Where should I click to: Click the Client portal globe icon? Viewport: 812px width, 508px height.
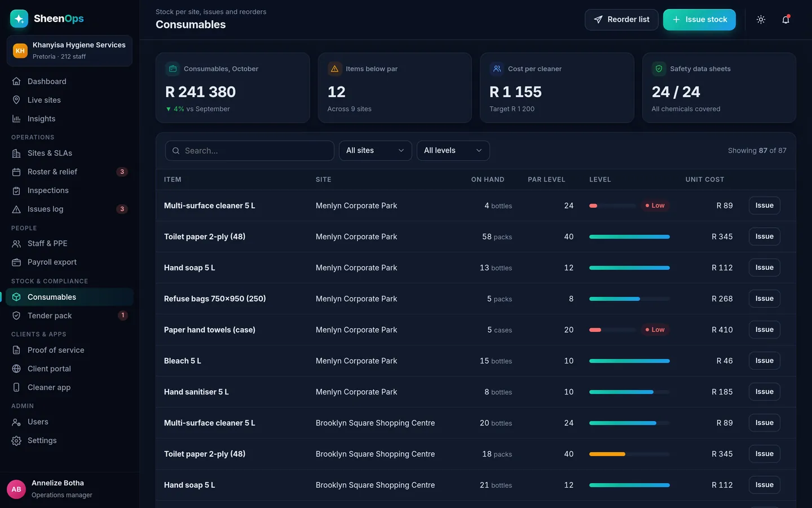[16, 369]
